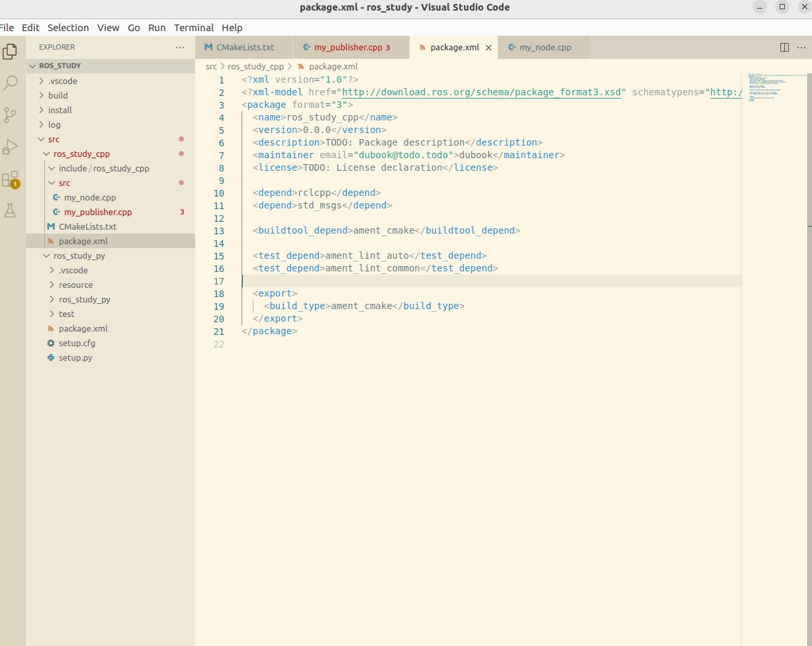This screenshot has height=646, width=812.
Task: Click the src breadcrumb segment
Action: coord(211,67)
